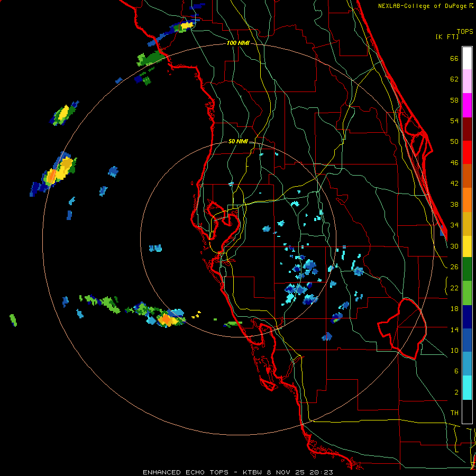Click the dark green legend swatch
Image resolution: width=476 pixels, height=476 pixels.
(x=467, y=269)
